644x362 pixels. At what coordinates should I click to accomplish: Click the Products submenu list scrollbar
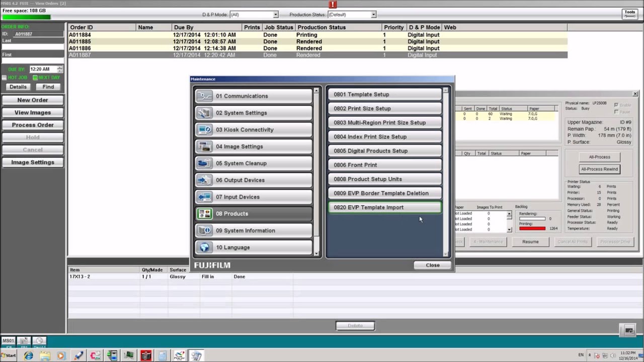pos(445,172)
